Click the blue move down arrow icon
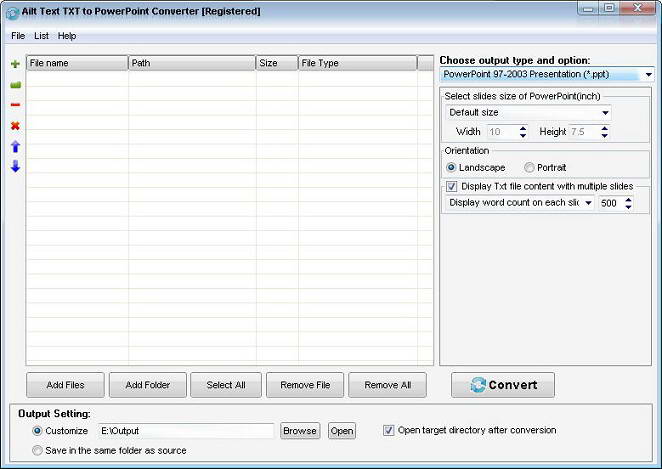Screen dimensions: 662x469 pos(15,166)
